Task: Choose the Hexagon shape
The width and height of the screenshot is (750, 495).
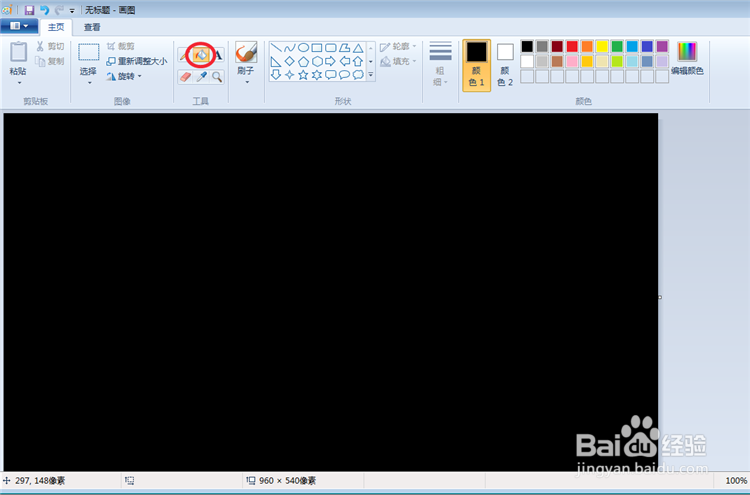Action: (x=317, y=61)
